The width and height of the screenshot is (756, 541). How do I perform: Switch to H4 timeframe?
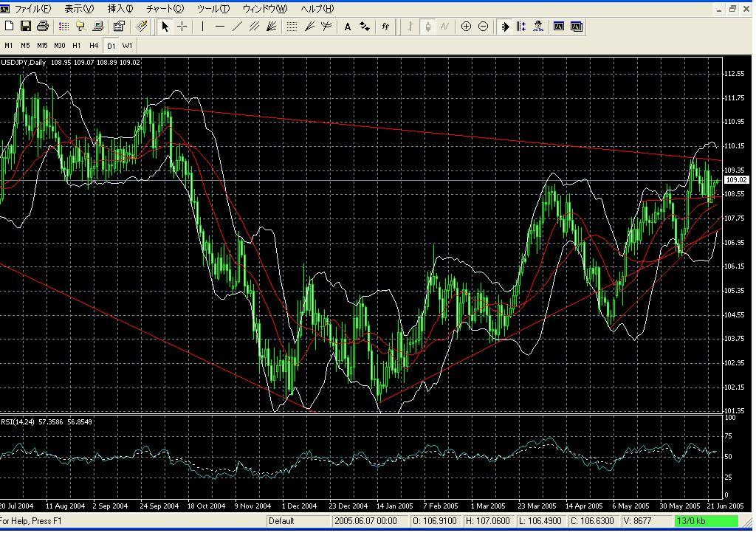coord(94,45)
